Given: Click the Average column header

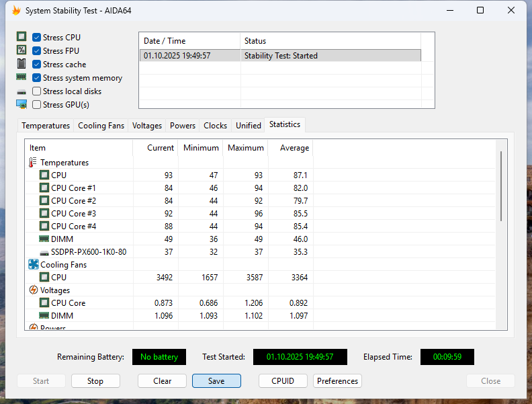Looking at the screenshot, I should pos(291,148).
